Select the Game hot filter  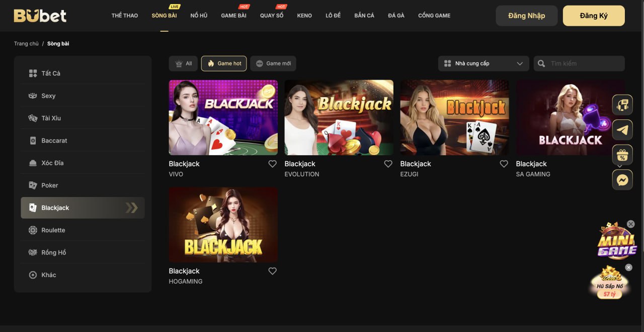click(224, 63)
